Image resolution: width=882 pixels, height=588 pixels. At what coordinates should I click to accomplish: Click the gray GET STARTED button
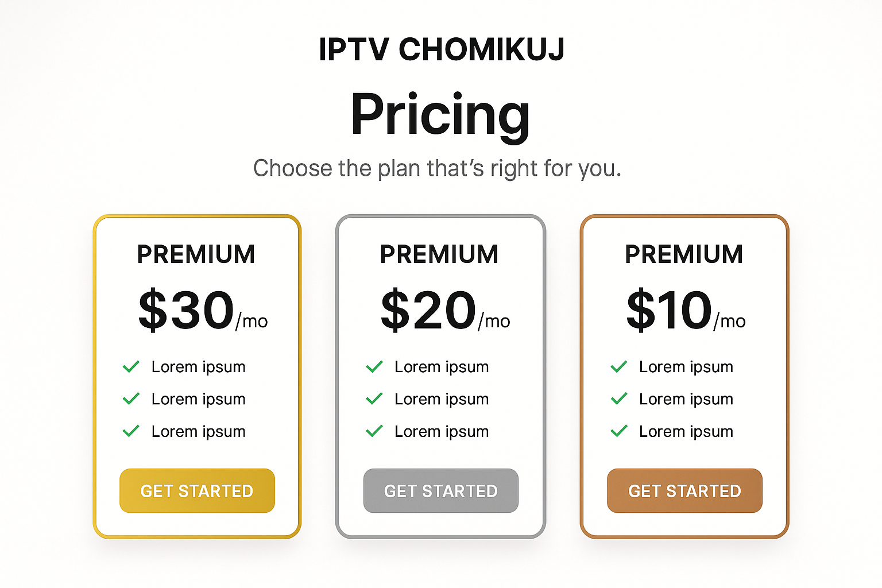441,491
